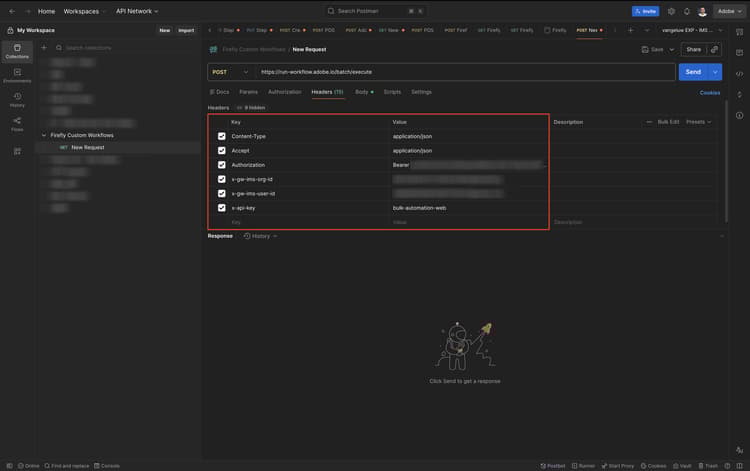Click Bulk Edit for headers
This screenshot has height=471, width=750.
[668, 122]
